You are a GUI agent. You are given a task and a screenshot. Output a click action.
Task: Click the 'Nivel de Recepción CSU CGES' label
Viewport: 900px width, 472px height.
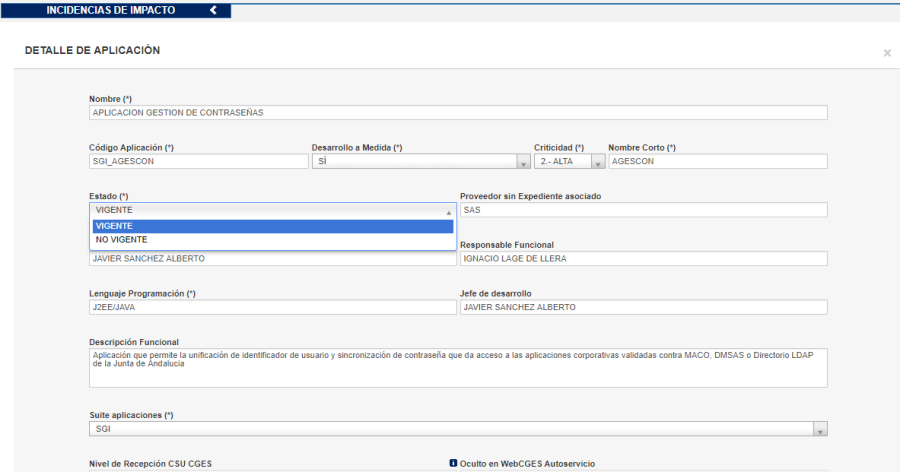tap(150, 463)
